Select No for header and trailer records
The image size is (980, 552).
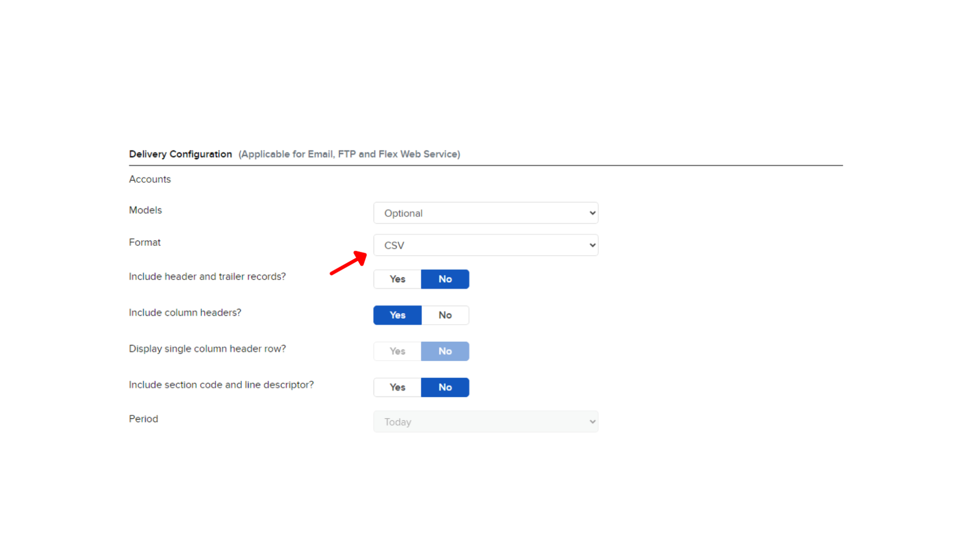[x=445, y=279]
